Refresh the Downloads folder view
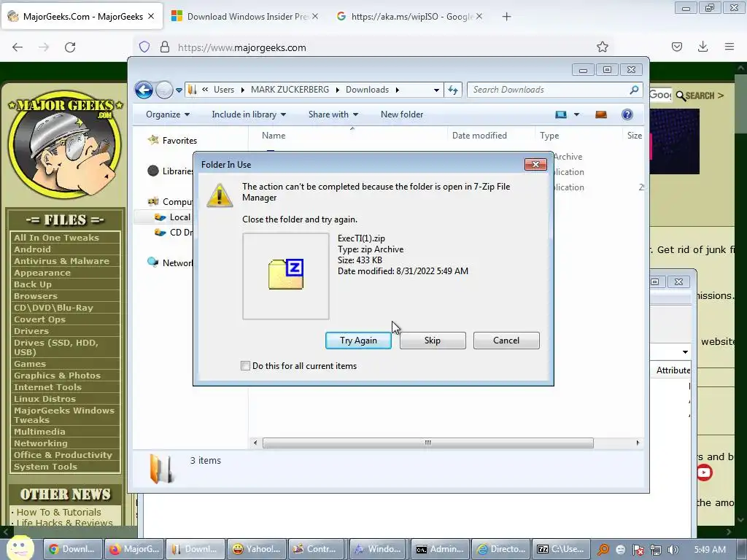This screenshot has height=560, width=747. pyautogui.click(x=452, y=90)
